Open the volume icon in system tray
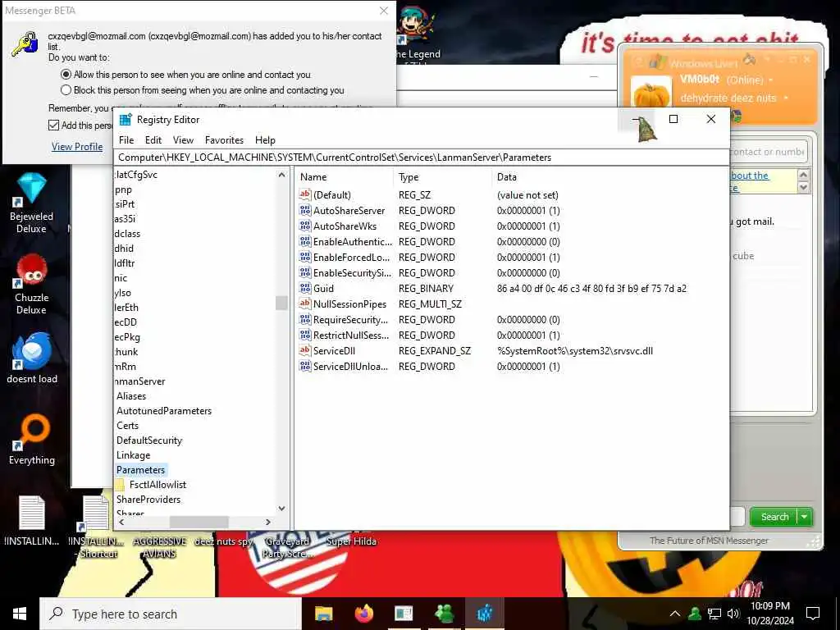The image size is (840, 630). coord(733,614)
